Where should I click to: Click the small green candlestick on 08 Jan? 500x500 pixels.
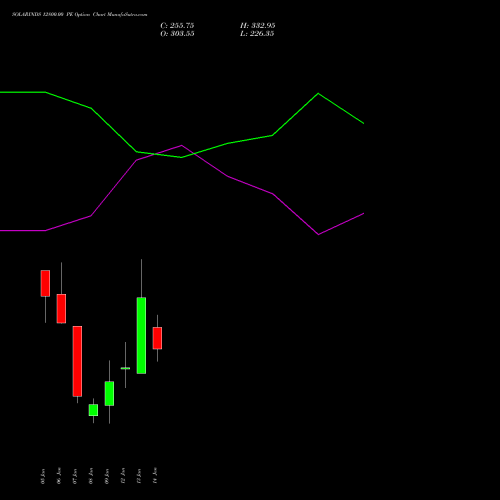pyautogui.click(x=93, y=410)
